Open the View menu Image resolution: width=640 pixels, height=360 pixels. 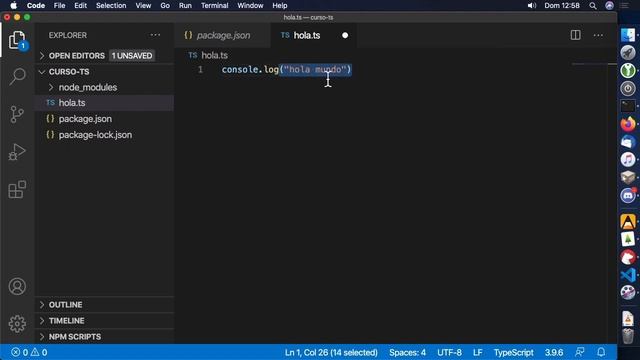point(143,6)
